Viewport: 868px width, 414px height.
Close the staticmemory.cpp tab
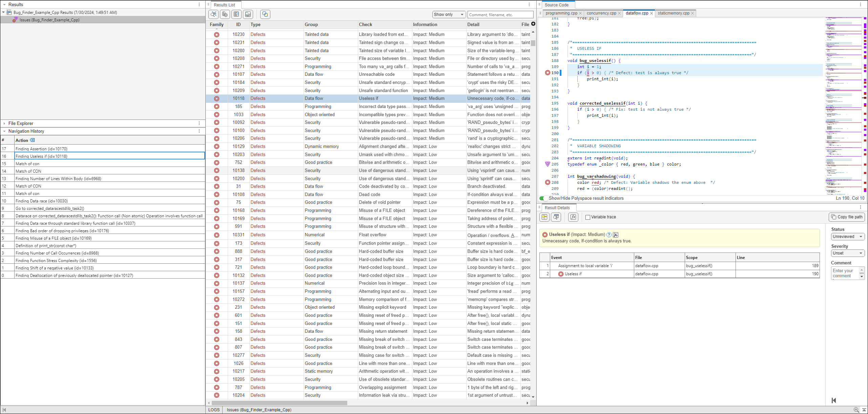pyautogui.click(x=693, y=14)
